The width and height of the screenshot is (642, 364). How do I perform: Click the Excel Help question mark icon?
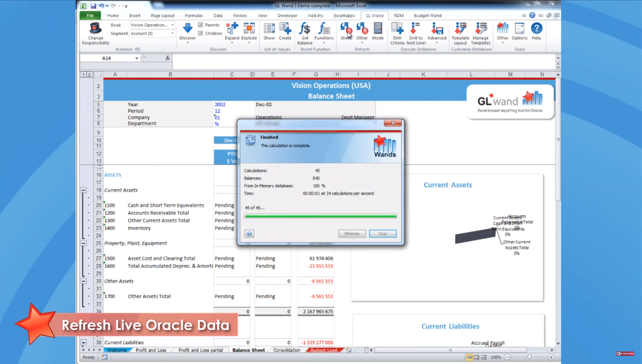tap(532, 15)
